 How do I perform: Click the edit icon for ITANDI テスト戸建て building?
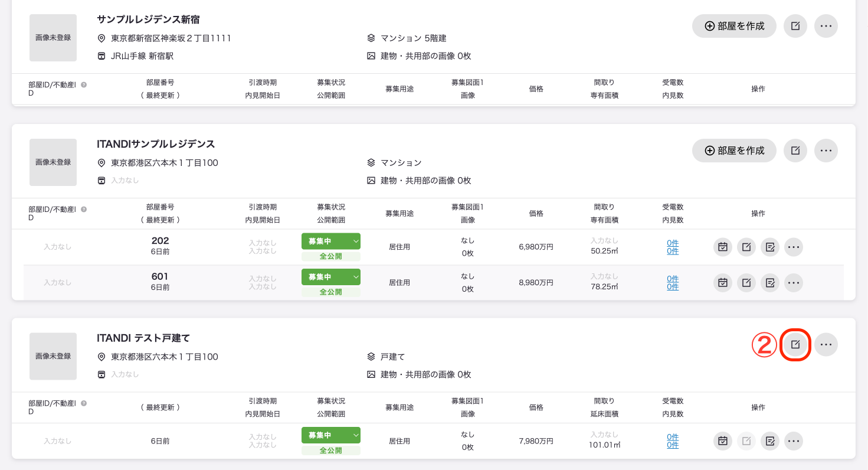795,344
